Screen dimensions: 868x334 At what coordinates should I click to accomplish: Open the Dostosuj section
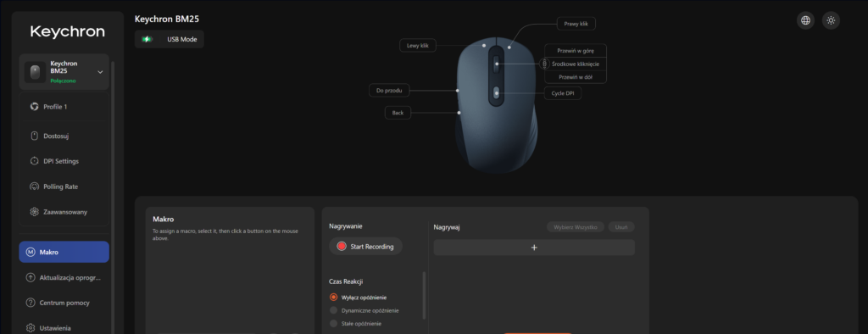tap(64, 136)
